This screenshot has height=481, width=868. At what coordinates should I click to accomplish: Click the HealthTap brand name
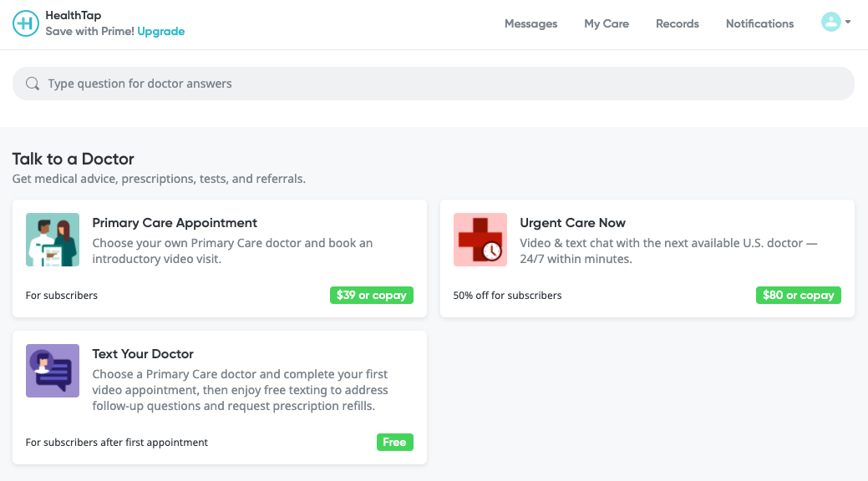coord(73,16)
